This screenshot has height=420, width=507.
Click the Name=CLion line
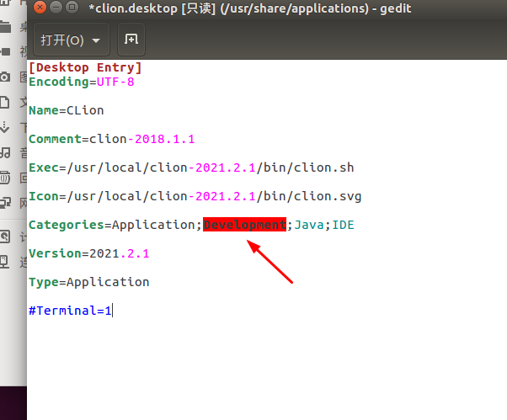point(67,110)
